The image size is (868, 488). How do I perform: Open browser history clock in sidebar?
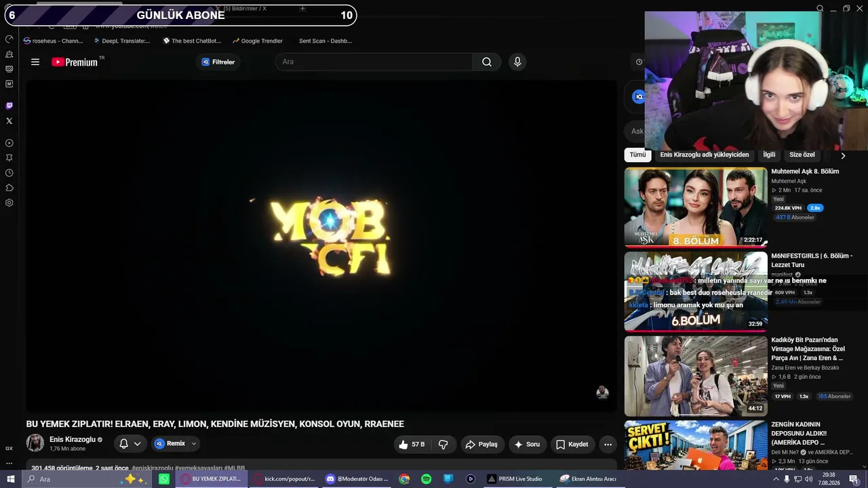(9, 173)
